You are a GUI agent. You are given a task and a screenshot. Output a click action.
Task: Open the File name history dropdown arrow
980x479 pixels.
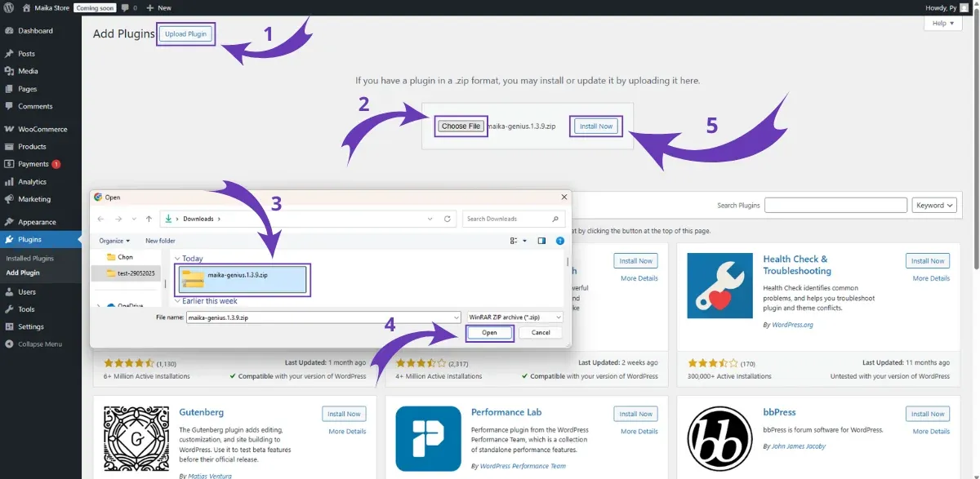pos(456,317)
